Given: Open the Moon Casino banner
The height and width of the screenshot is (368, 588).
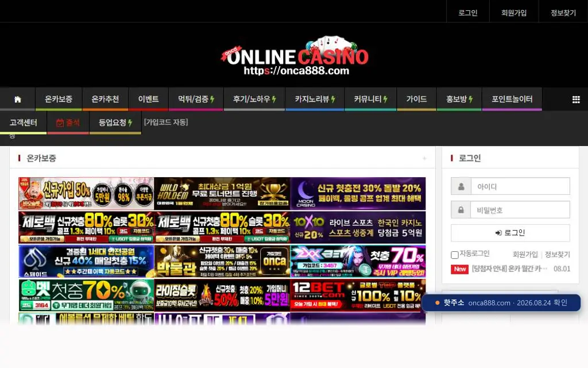Looking at the screenshot, I should (358, 193).
